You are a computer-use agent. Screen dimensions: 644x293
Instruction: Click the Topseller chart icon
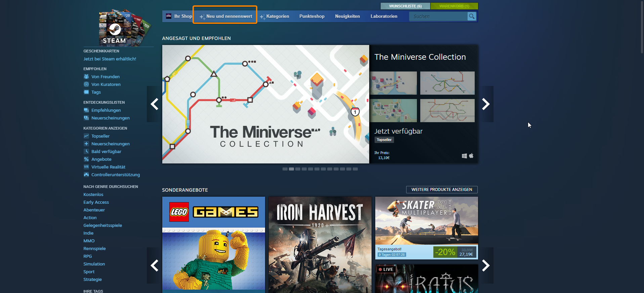coord(86,136)
